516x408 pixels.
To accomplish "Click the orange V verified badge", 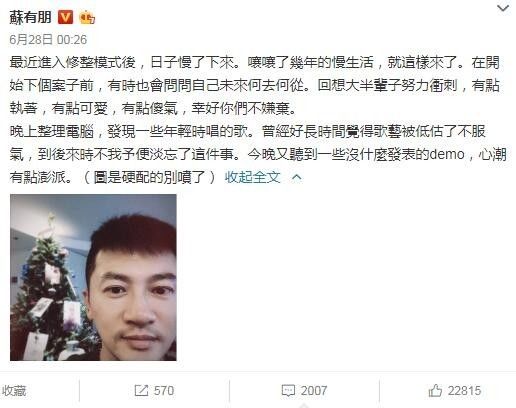I will [x=65, y=17].
